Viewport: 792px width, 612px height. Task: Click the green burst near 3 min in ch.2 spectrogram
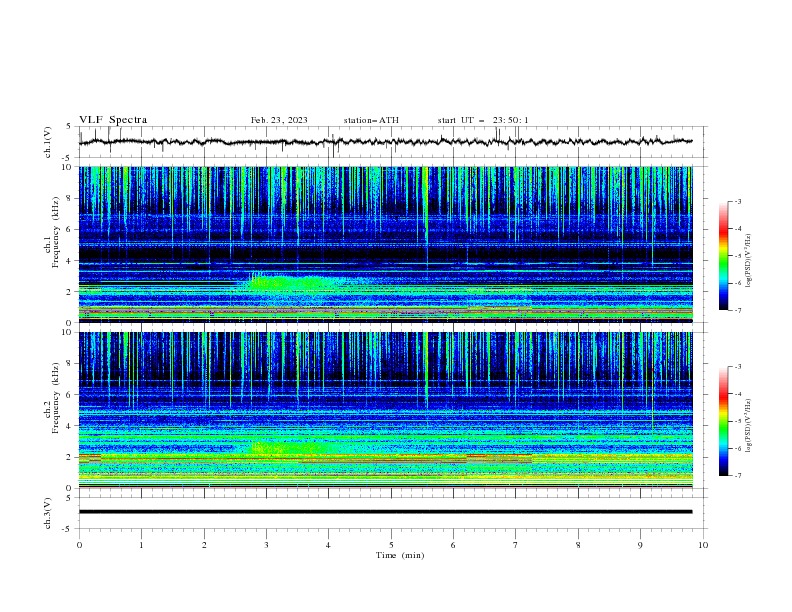(x=290, y=447)
